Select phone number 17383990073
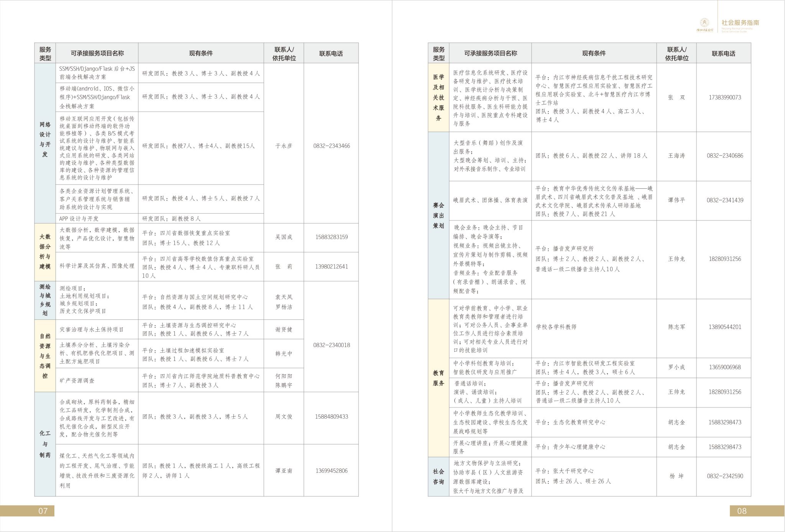Screen dimensions: 785x532 tap(725, 98)
